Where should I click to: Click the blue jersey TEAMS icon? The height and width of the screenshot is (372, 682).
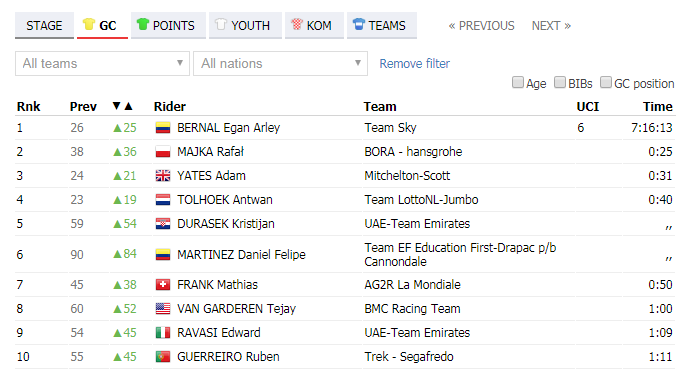coord(358,24)
